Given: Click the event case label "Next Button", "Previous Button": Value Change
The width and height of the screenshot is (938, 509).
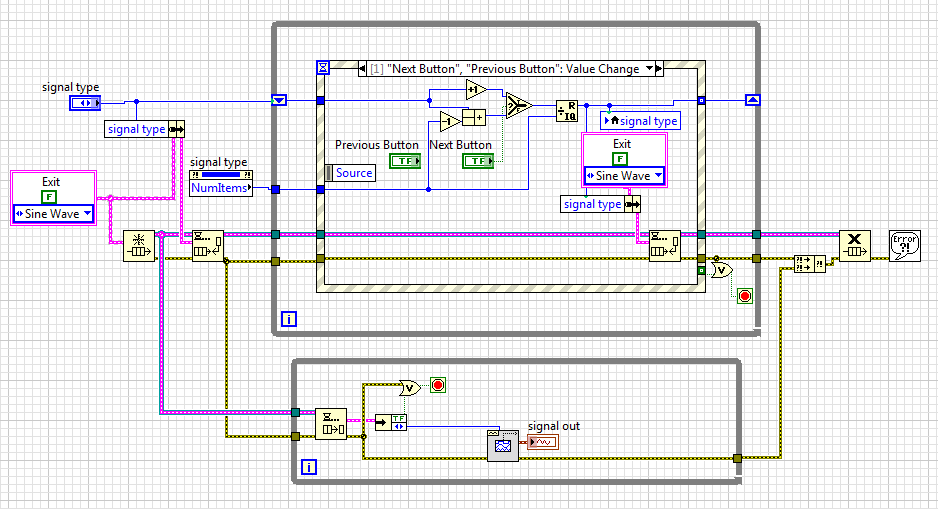Looking at the screenshot, I should (505, 69).
